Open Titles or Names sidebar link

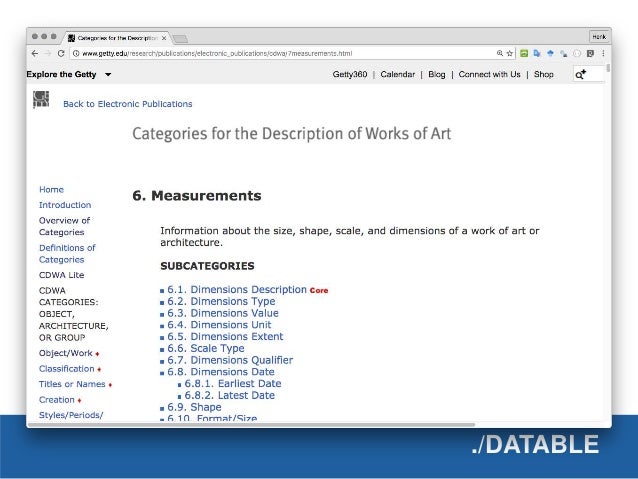coord(72,384)
